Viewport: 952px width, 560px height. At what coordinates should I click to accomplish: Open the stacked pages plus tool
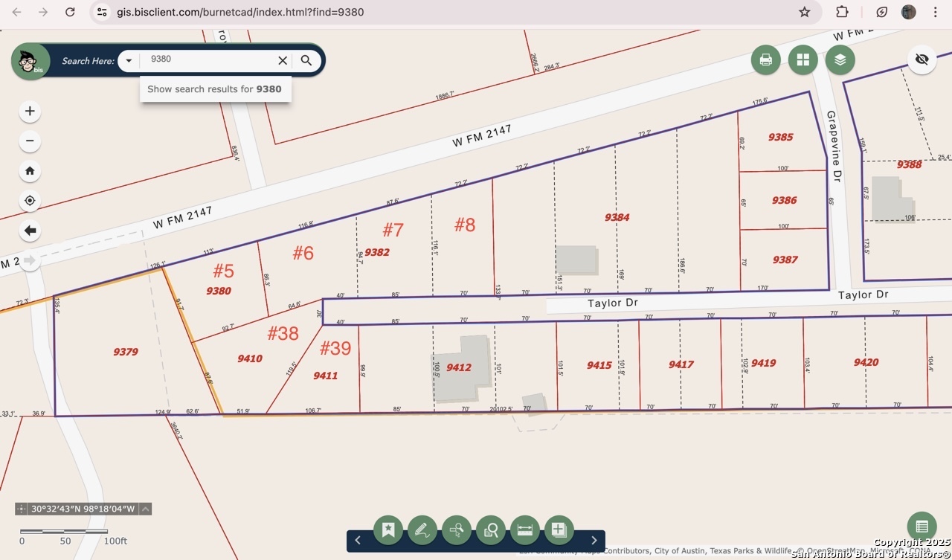tap(559, 530)
